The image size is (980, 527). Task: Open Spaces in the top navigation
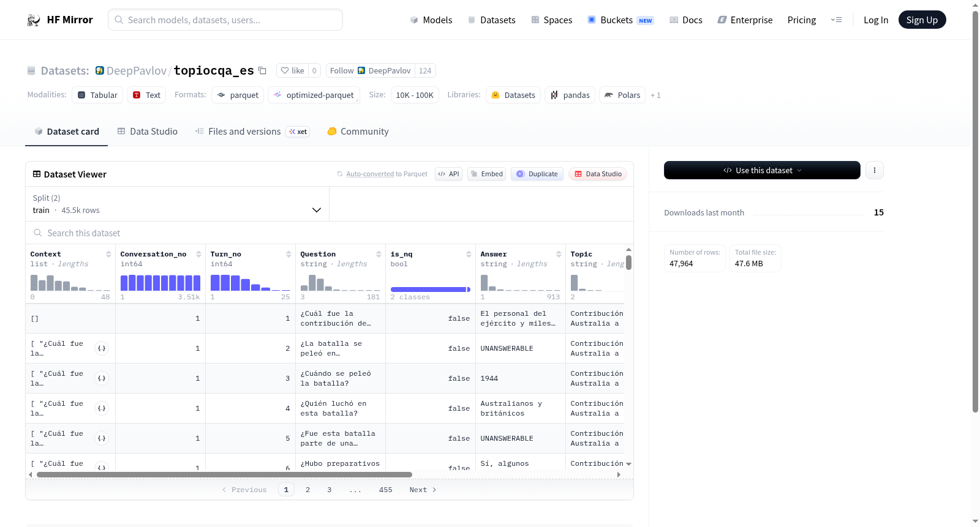[x=552, y=20]
